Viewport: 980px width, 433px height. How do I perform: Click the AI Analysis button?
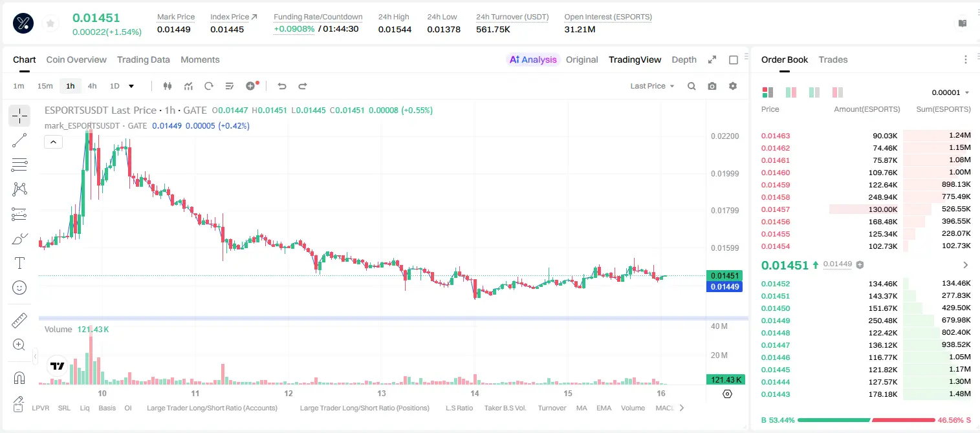(532, 59)
